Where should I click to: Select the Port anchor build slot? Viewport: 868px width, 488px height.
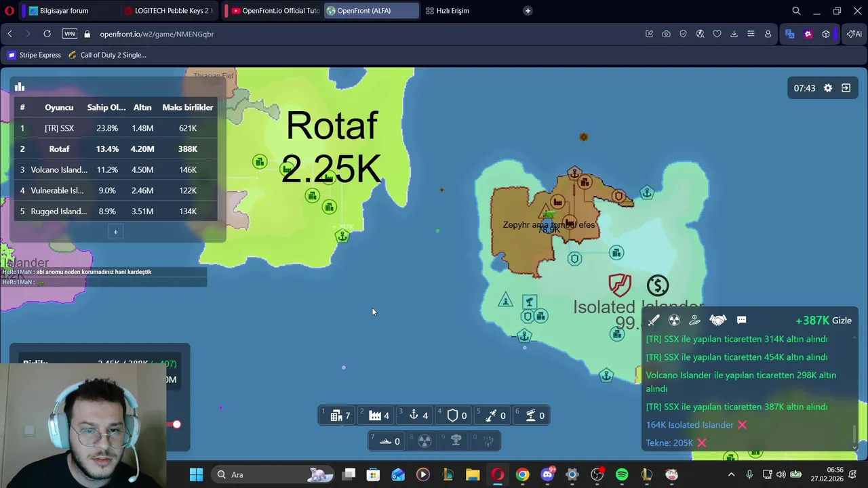pos(415,415)
